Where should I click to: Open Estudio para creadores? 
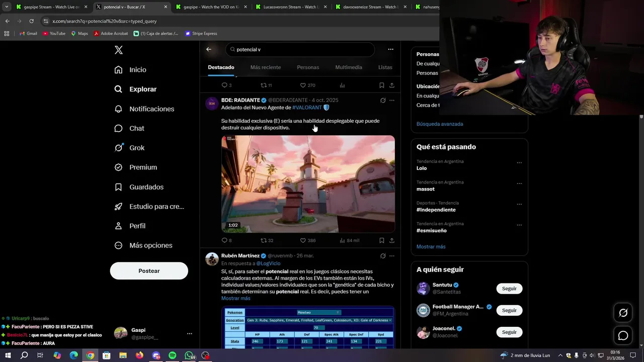[x=149, y=206]
